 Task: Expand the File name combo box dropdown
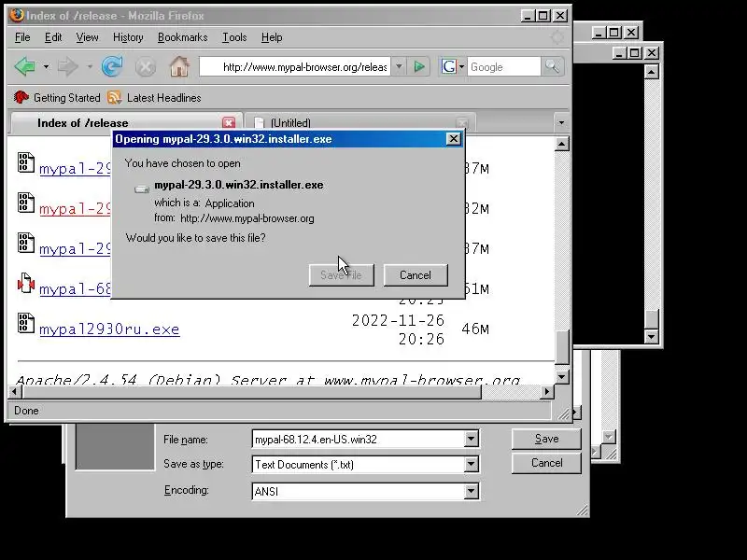click(472, 439)
